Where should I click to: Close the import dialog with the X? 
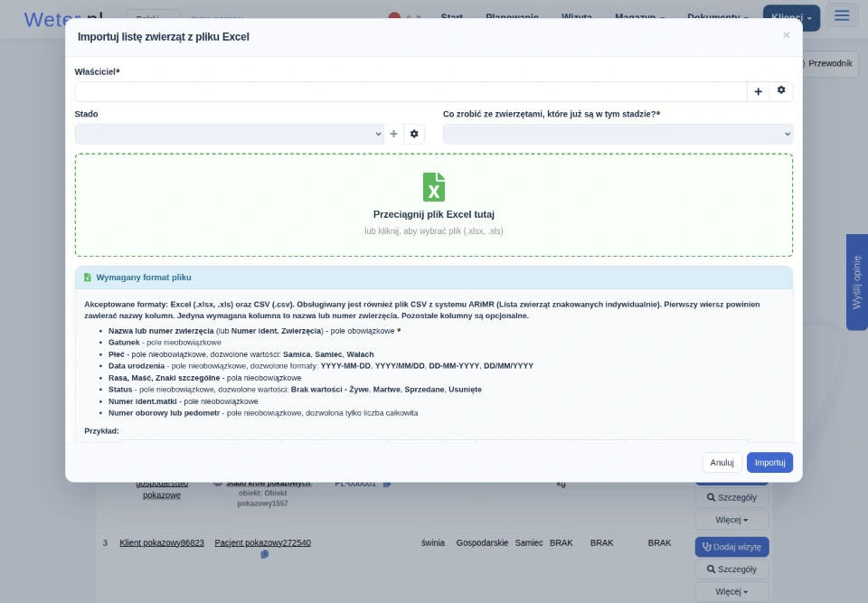786,35
